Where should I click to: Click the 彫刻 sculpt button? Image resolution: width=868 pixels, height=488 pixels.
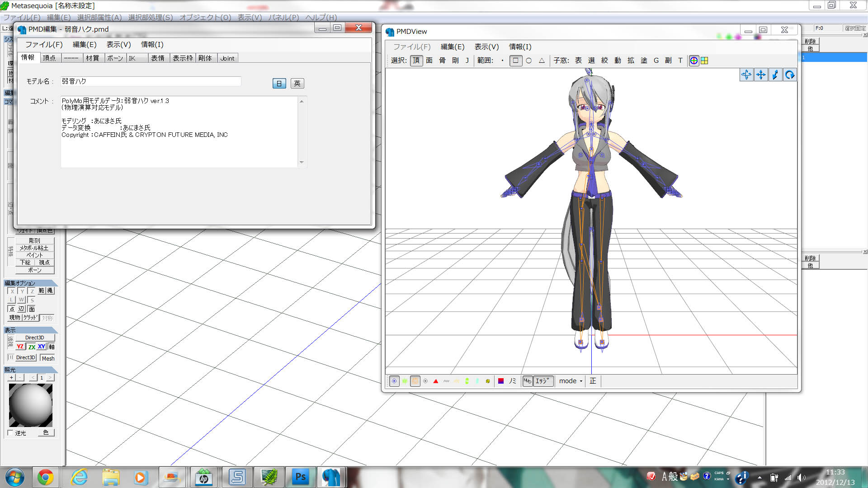[x=35, y=241]
